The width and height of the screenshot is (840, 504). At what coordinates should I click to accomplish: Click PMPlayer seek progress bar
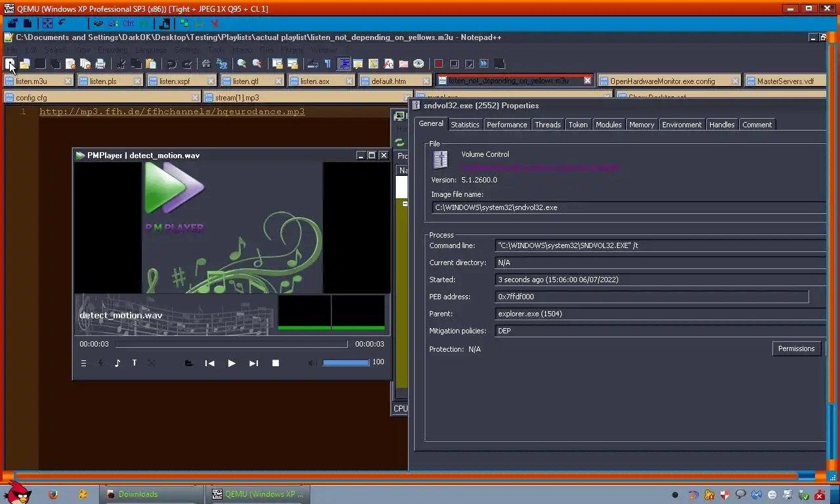tap(232, 344)
